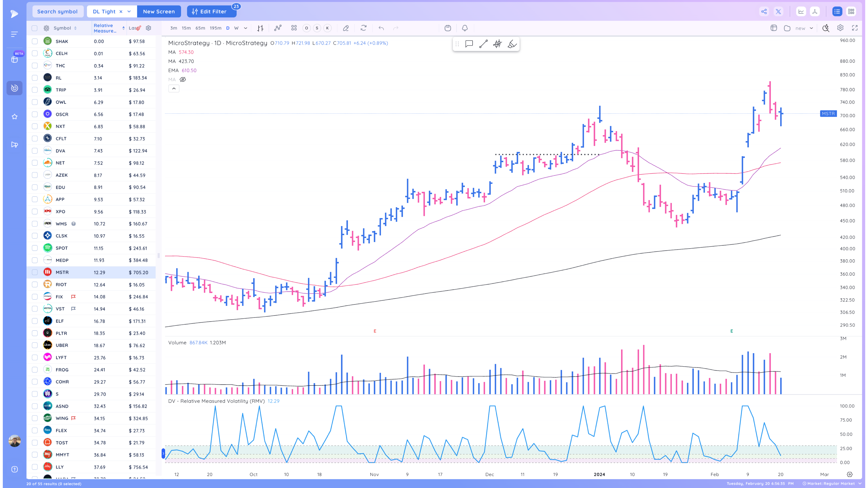Open Edit Filter button
Screen dimensions: 868x488
[212, 11]
